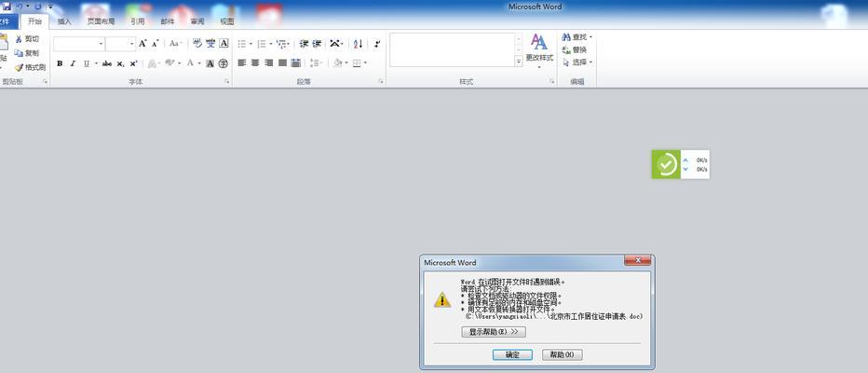Image resolution: width=868 pixels, height=373 pixels.
Task: Click the Multilevel List icon
Action: (x=283, y=43)
